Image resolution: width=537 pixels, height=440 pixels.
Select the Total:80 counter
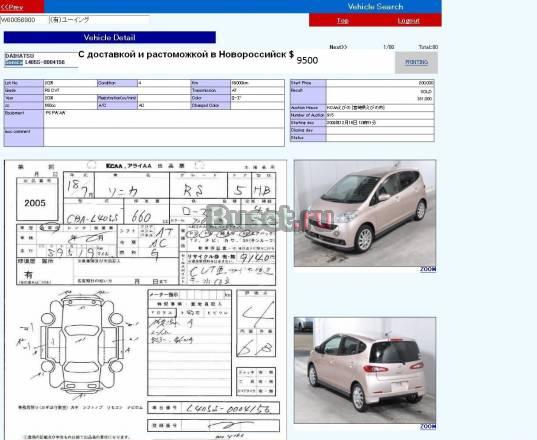[x=428, y=47]
